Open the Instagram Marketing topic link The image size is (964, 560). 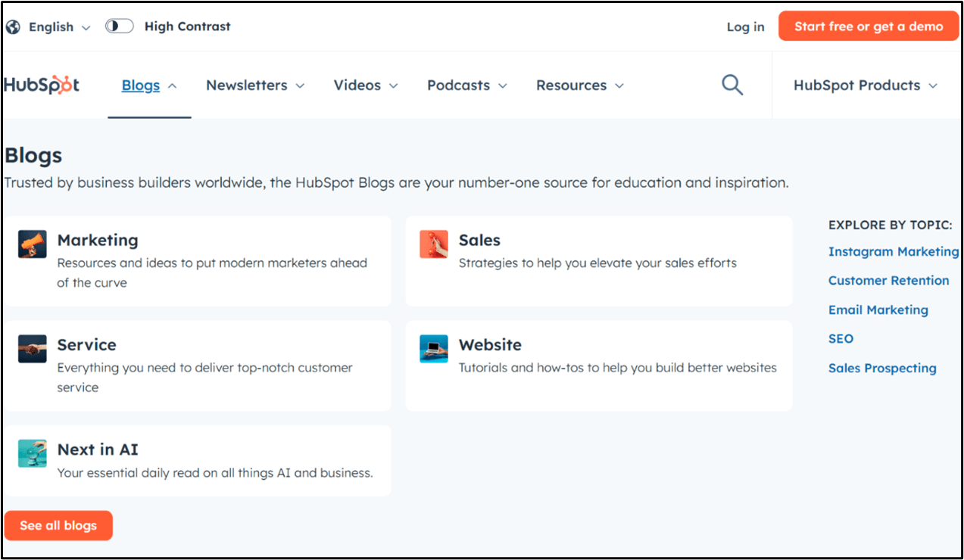click(894, 251)
